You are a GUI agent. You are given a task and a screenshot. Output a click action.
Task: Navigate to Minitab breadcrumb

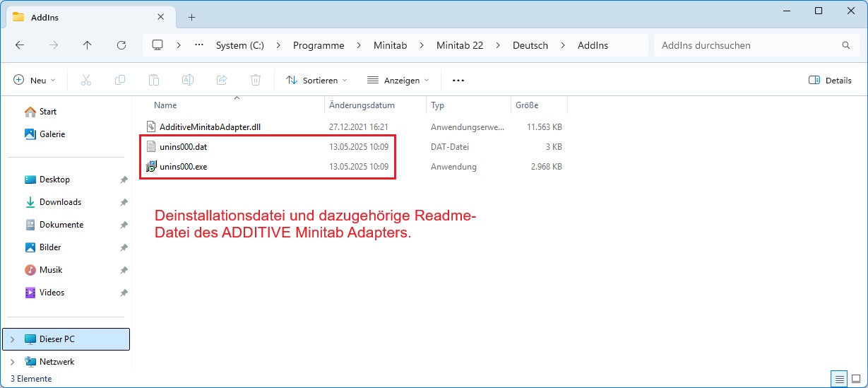(x=391, y=45)
